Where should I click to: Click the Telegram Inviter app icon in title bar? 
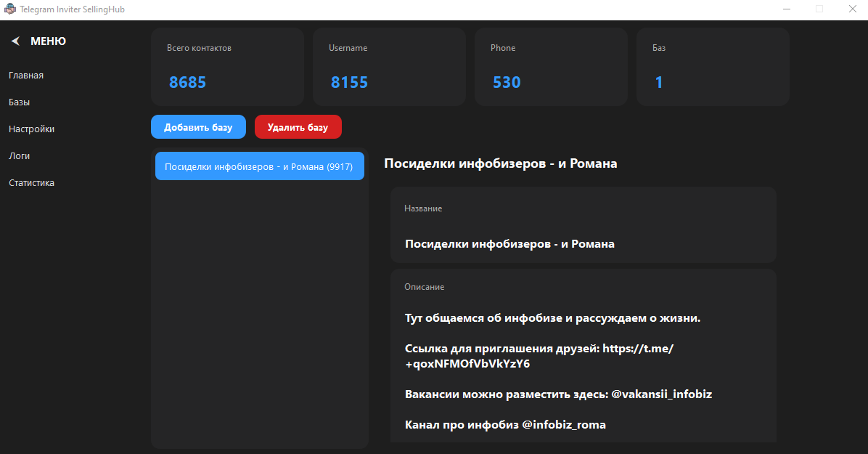point(10,9)
